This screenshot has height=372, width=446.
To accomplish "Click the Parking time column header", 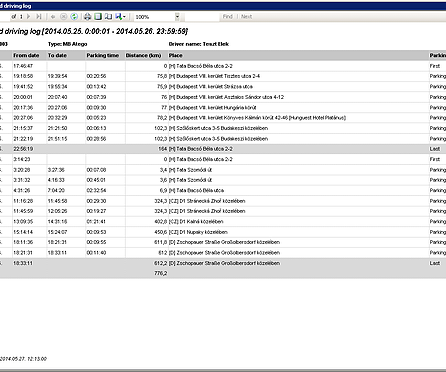I will tap(103, 55).
